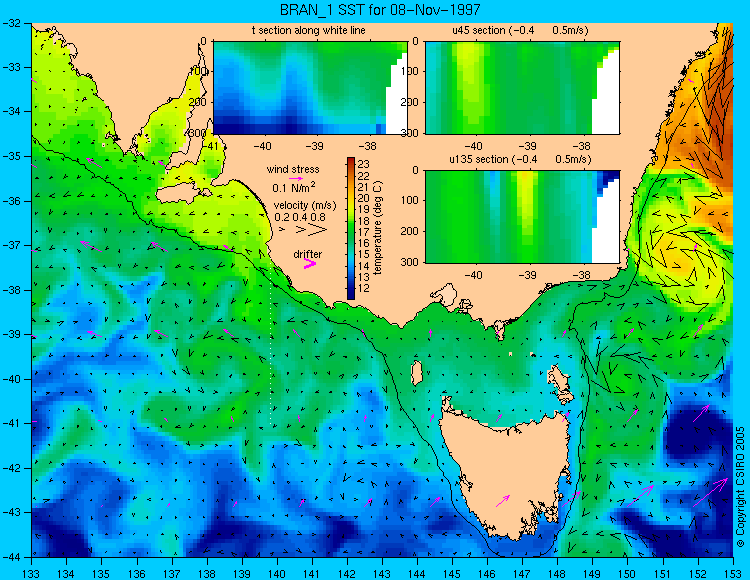Click the 12 value on the temperature scale
Viewport: 750px width, 580px height.
pyautogui.click(x=364, y=288)
